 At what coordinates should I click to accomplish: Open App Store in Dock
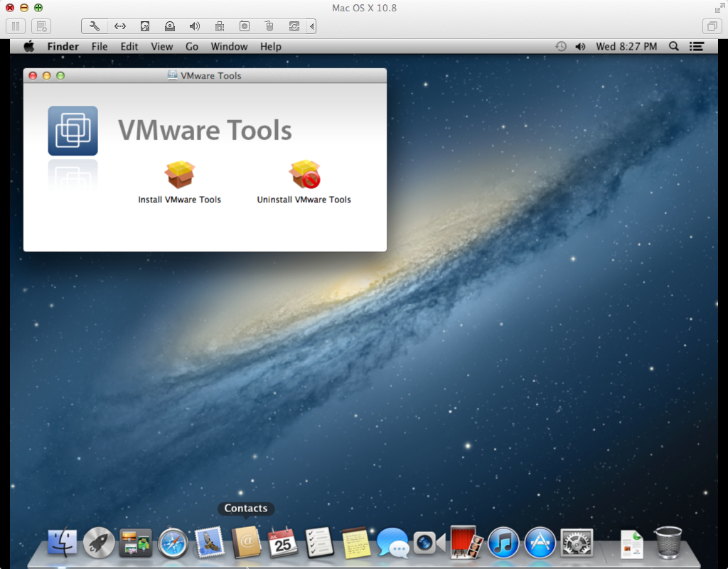click(540, 543)
